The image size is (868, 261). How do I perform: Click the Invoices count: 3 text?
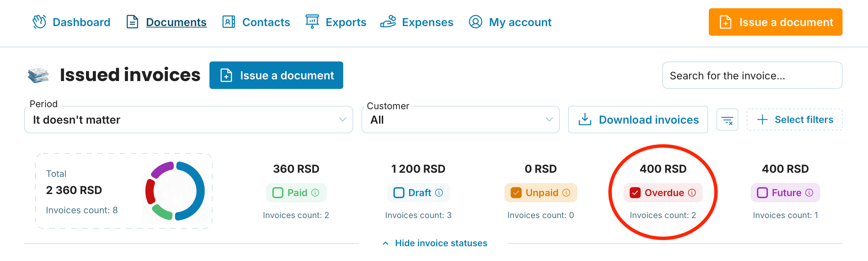click(418, 215)
